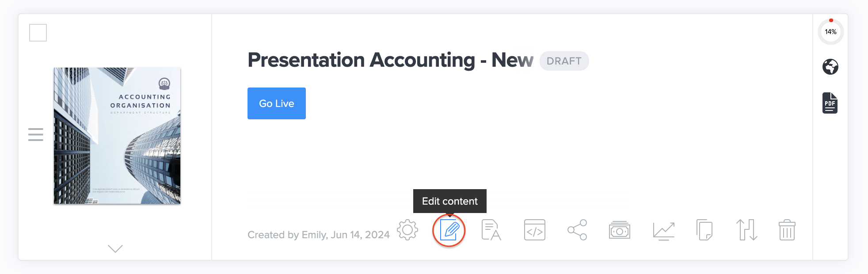The height and width of the screenshot is (274, 868).
Task: Open the embed code icon
Action: (x=535, y=230)
